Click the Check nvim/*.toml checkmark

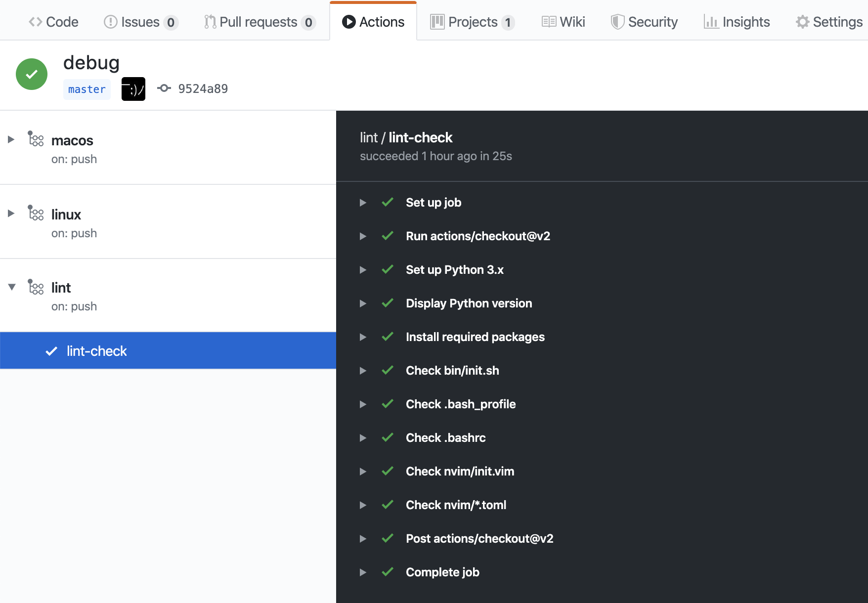pos(388,505)
